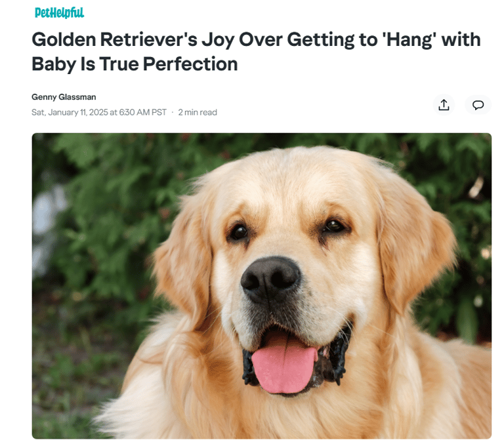Open author Genny Glassman's profile

click(64, 96)
